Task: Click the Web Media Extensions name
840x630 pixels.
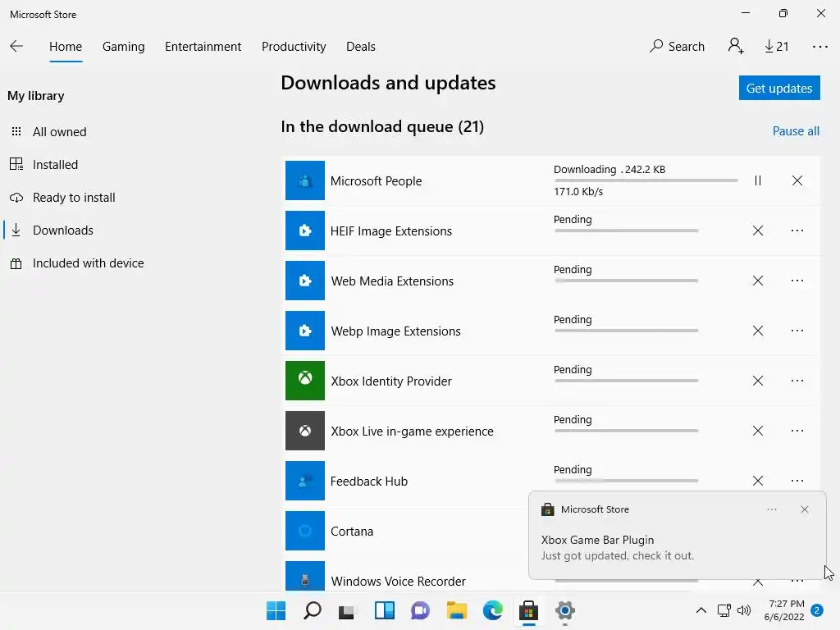Action: (392, 281)
